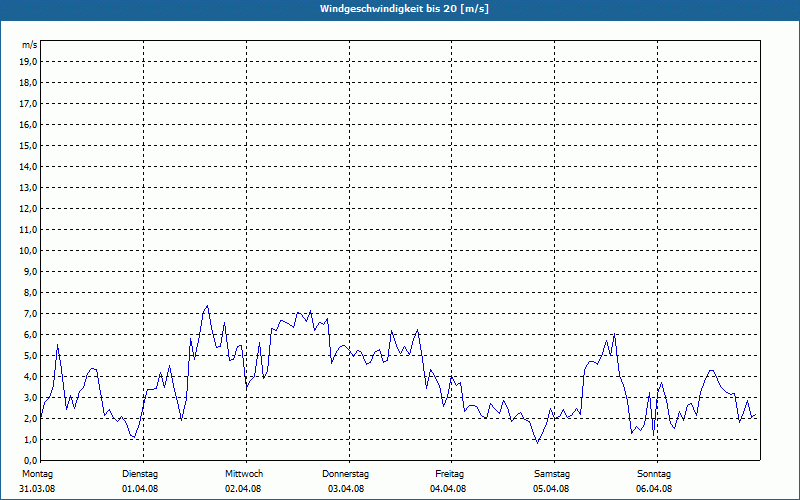The image size is (800, 500).
Task: Click the 19,0 axis label
Action: coord(28,62)
